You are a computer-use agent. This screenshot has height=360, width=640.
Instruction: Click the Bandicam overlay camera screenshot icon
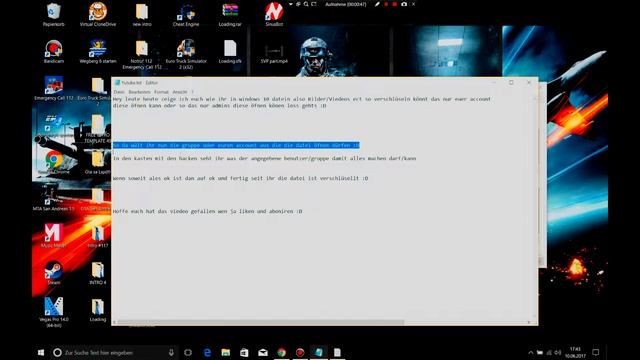pos(404,4)
